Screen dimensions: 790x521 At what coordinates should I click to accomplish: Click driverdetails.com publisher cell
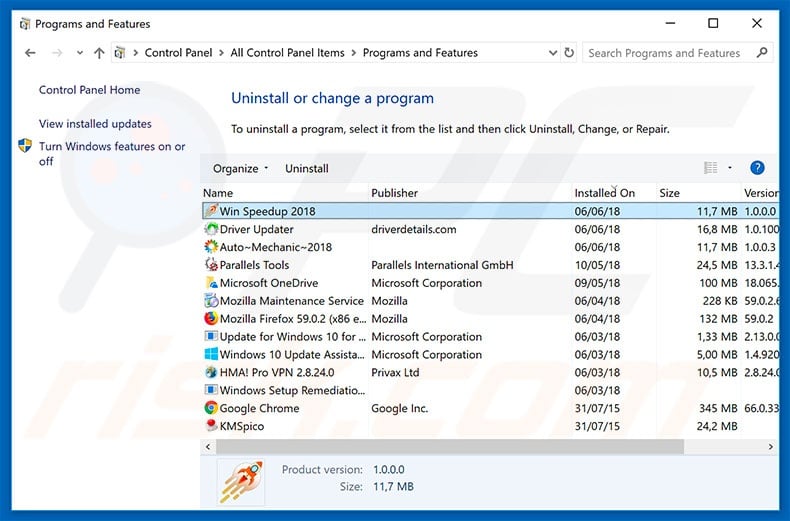[414, 229]
